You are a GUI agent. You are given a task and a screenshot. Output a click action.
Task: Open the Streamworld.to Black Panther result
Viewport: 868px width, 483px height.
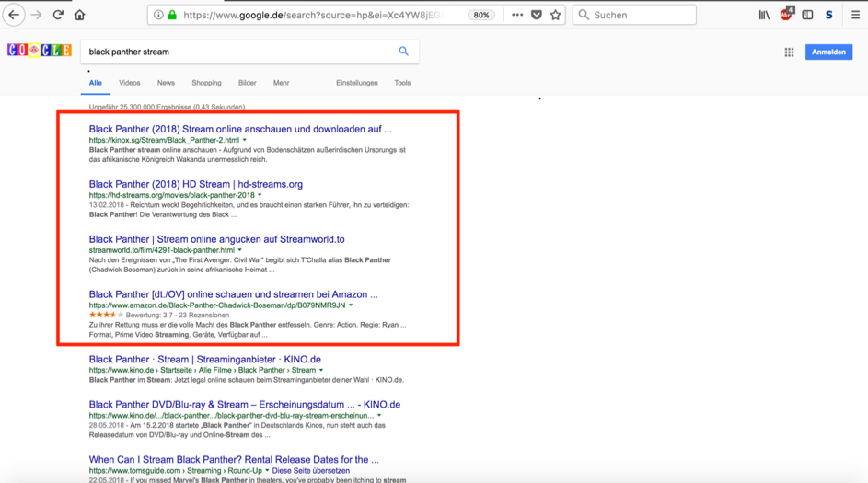point(216,239)
